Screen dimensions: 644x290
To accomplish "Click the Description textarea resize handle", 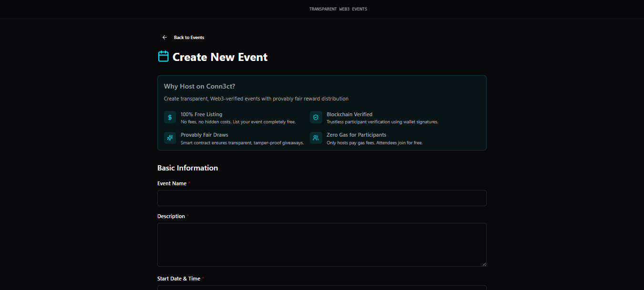I will click(484, 264).
